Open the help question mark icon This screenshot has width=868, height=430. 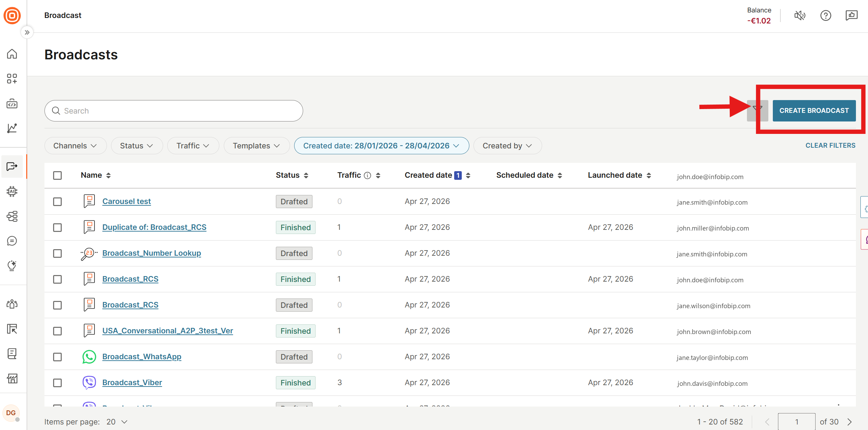coord(826,16)
